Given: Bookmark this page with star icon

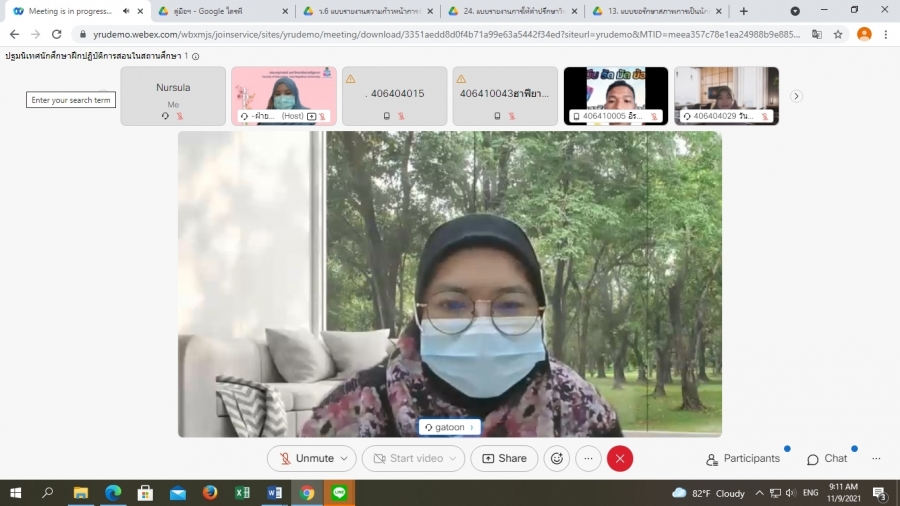Looking at the screenshot, I should coord(838,33).
